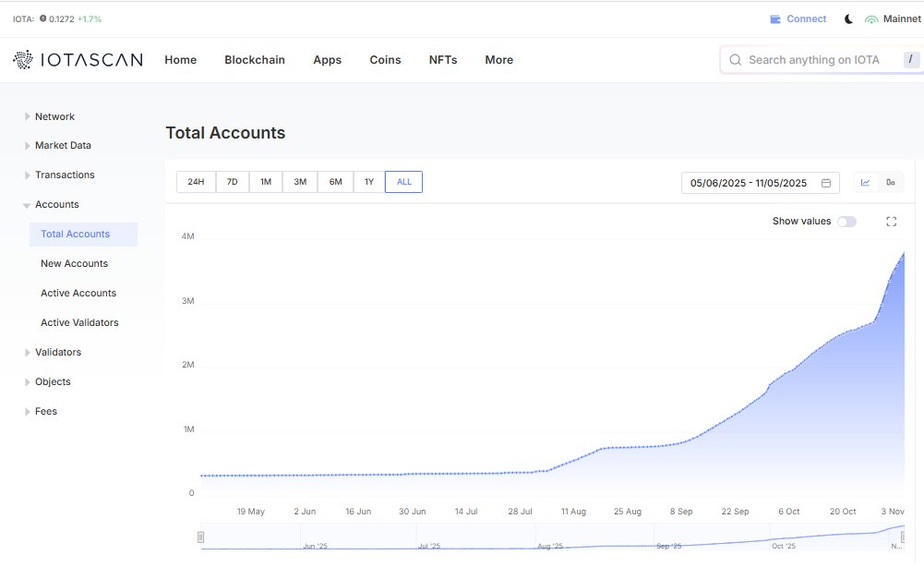Image resolution: width=924 pixels, height=567 pixels.
Task: Select the line chart view icon
Action: pos(864,182)
